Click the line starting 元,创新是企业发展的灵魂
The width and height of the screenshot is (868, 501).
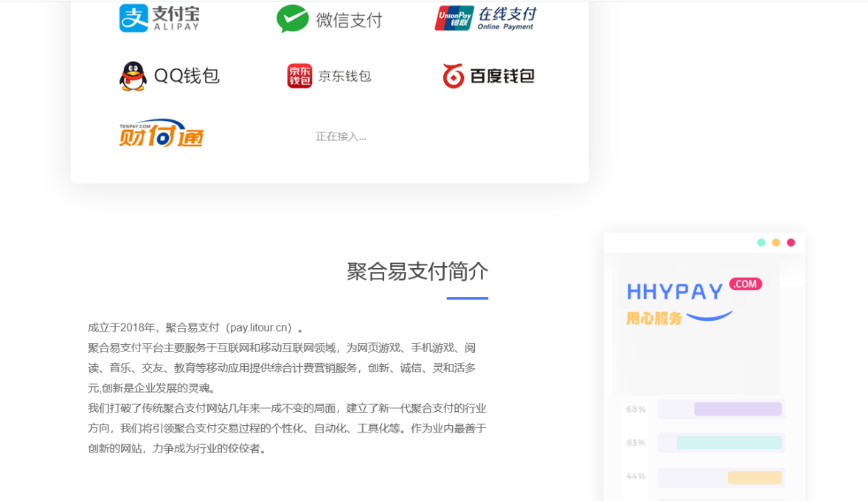click(152, 388)
